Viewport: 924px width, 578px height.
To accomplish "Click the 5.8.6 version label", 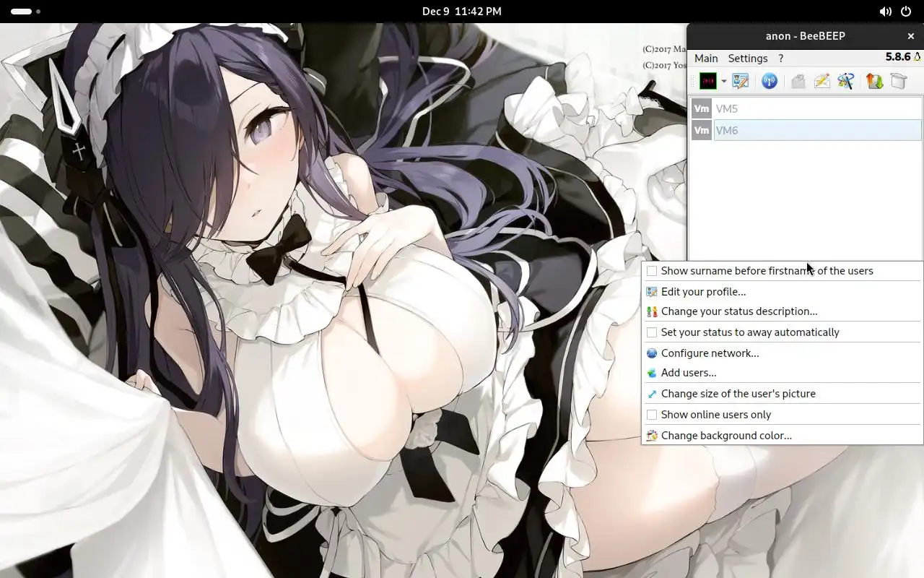I will pyautogui.click(x=898, y=57).
